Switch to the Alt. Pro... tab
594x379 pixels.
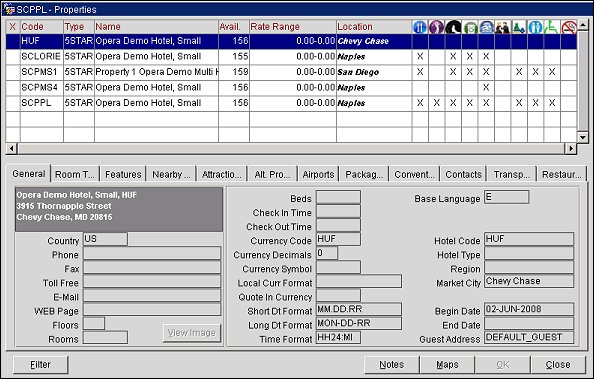tap(272, 175)
